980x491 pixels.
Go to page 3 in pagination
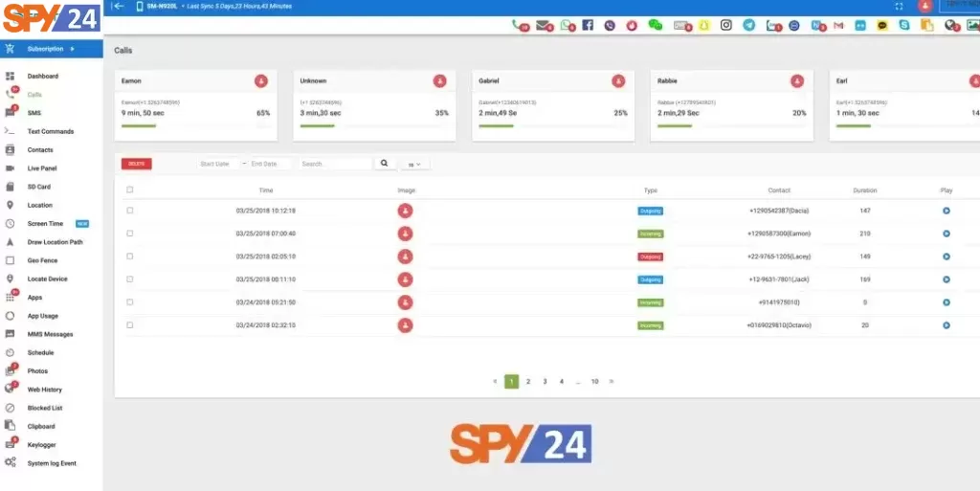pyautogui.click(x=545, y=381)
